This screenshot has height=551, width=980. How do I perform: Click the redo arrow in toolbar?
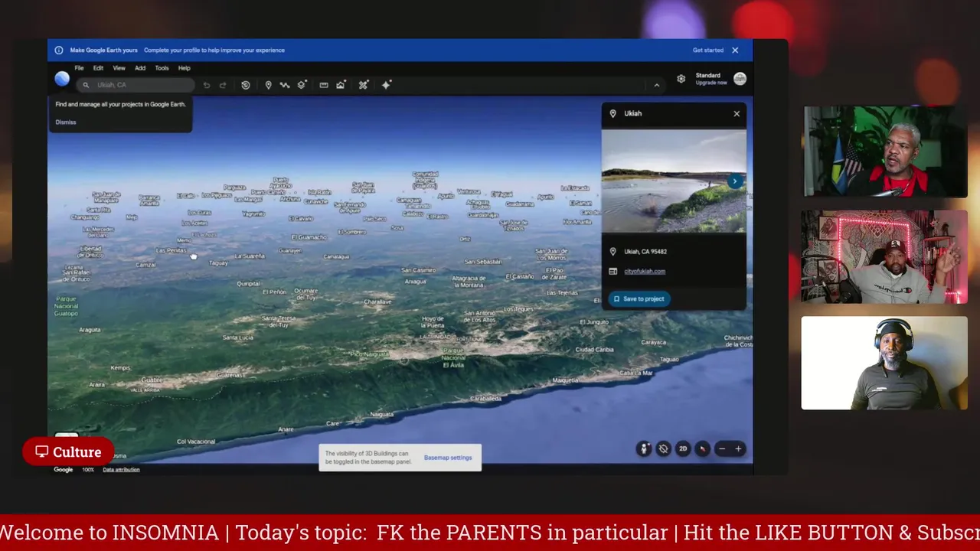(x=223, y=85)
